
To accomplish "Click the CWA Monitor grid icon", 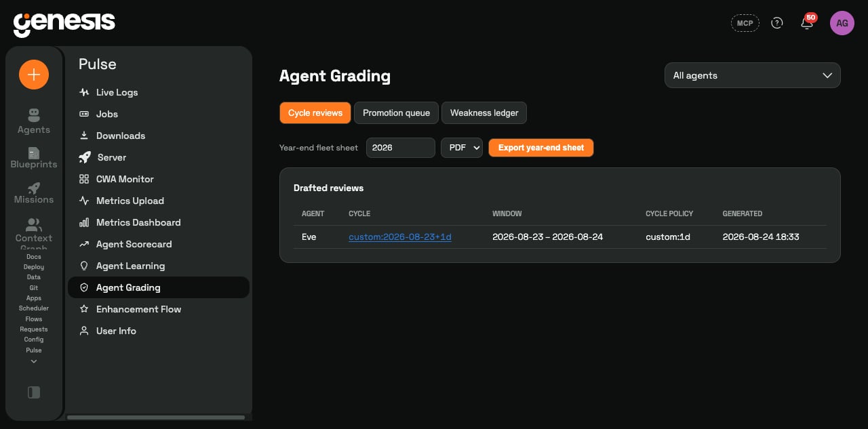I will click(84, 179).
